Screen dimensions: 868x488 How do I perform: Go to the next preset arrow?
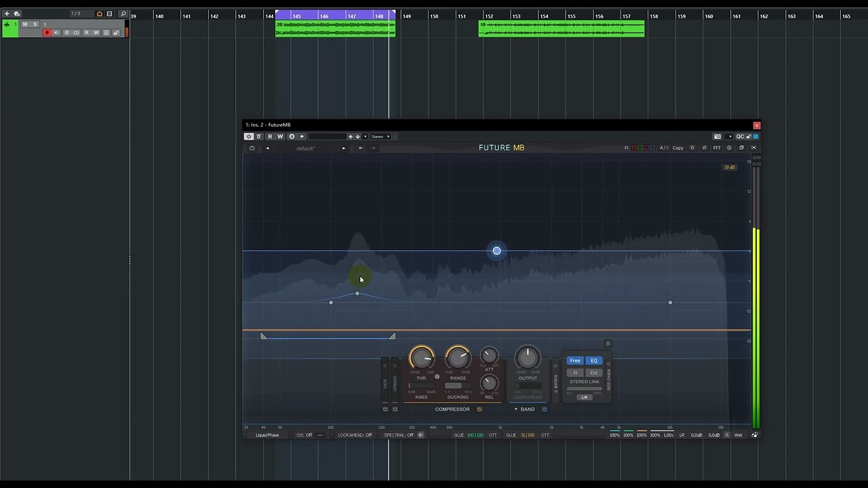pyautogui.click(x=344, y=148)
